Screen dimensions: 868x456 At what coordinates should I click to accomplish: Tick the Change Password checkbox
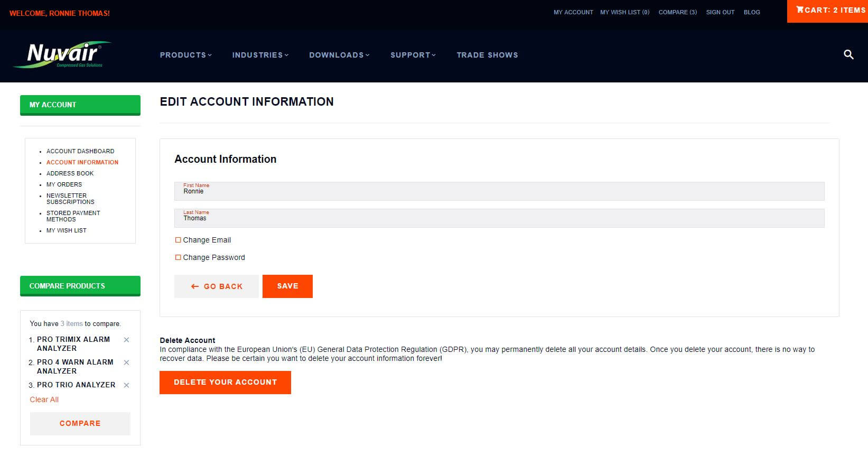178,257
